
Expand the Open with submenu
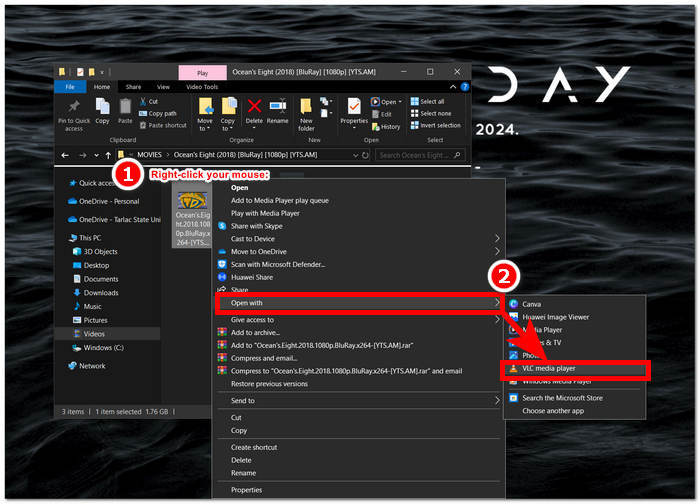[358, 303]
